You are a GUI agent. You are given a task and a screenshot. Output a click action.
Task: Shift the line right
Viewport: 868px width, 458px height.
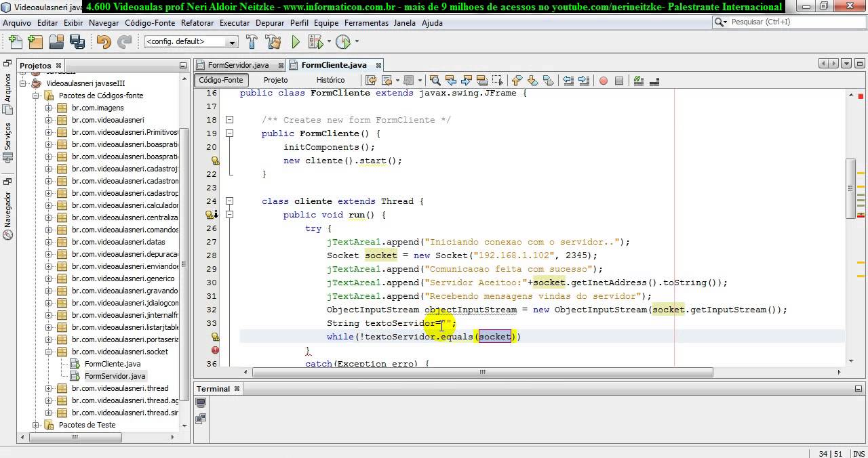click(x=585, y=80)
